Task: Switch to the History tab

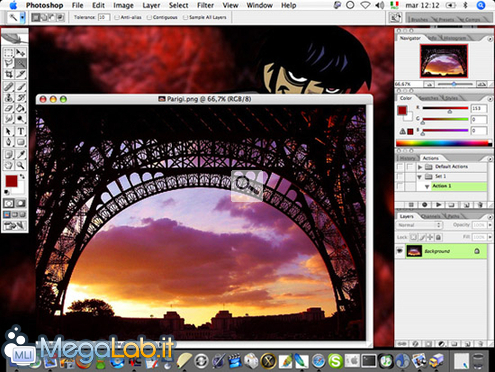Action: (407, 158)
